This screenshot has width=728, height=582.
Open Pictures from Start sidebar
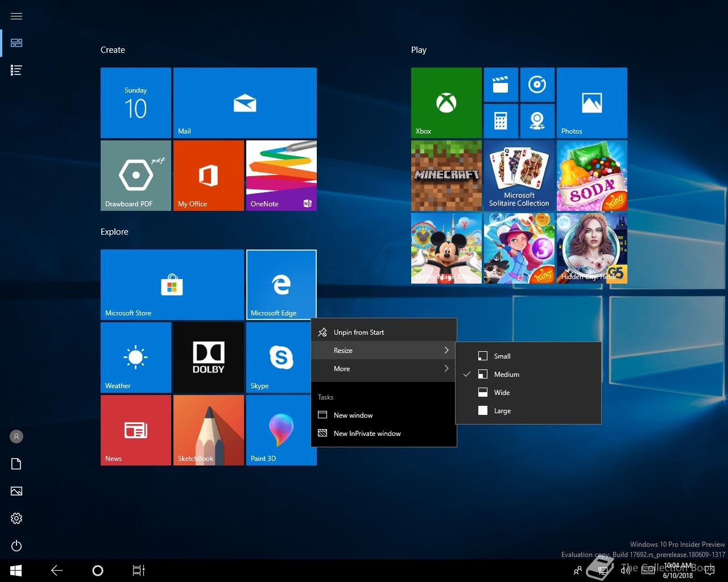(16, 491)
